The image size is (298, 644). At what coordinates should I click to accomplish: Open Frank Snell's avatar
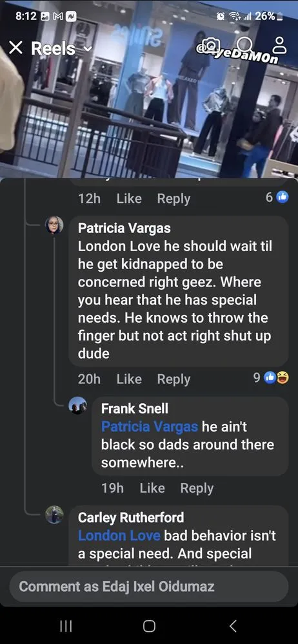click(77, 406)
